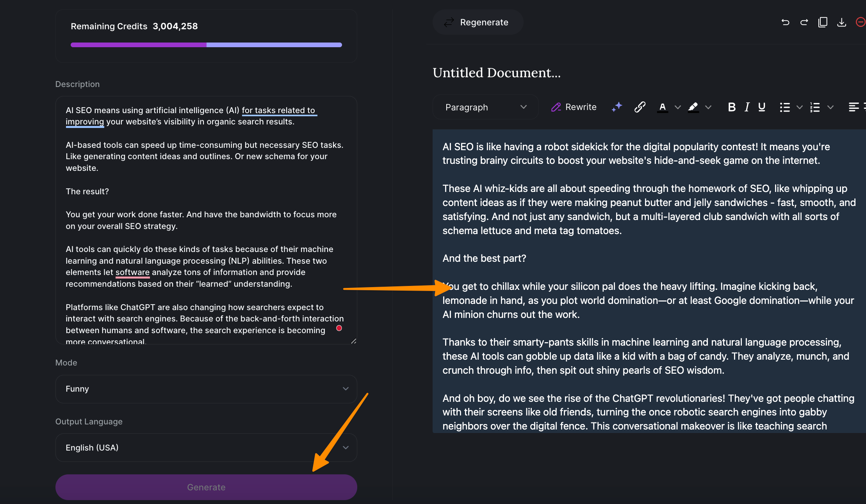Screen dimensions: 866x504
Task: Open the Funny mode dropdown
Action: [206, 389]
